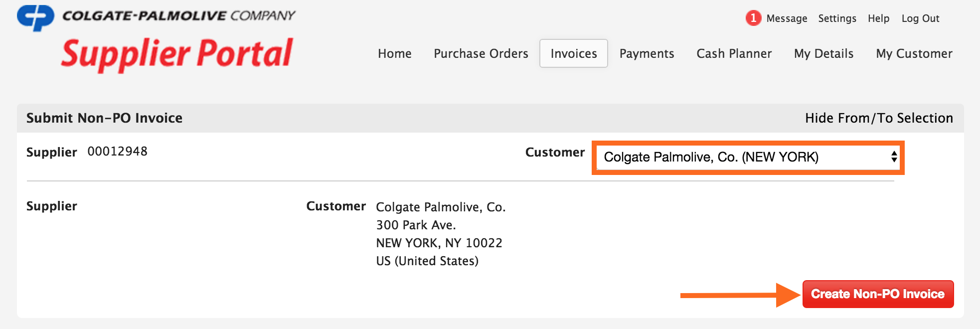The width and height of the screenshot is (980, 329).
Task: Open My Customer page
Action: pos(914,53)
